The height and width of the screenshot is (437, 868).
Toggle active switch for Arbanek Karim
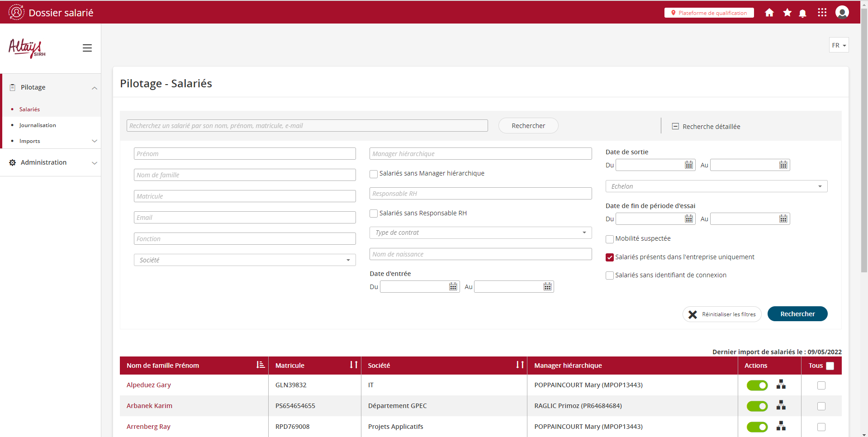coord(757,406)
